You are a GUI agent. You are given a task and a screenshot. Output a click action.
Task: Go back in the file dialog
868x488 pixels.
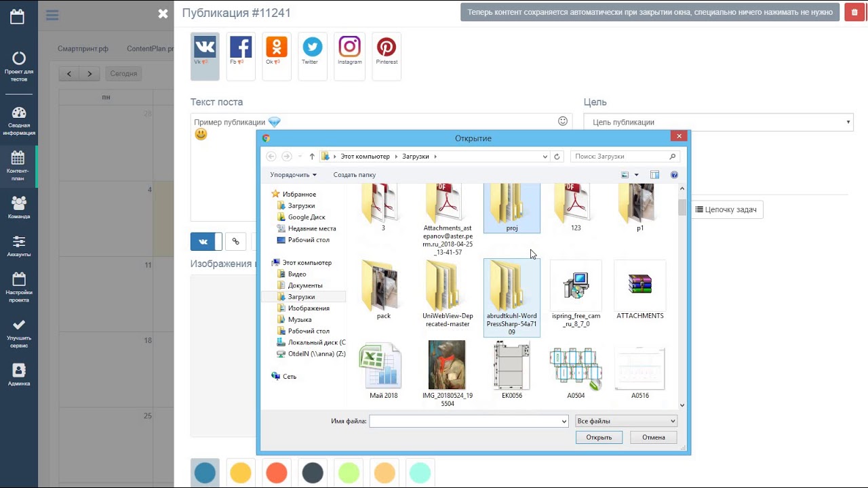(271, 157)
